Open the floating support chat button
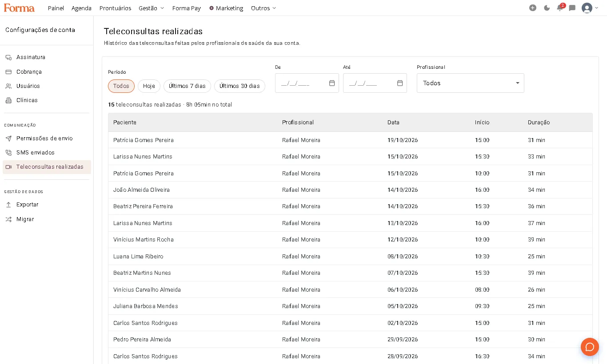607x364 pixels. (590, 347)
